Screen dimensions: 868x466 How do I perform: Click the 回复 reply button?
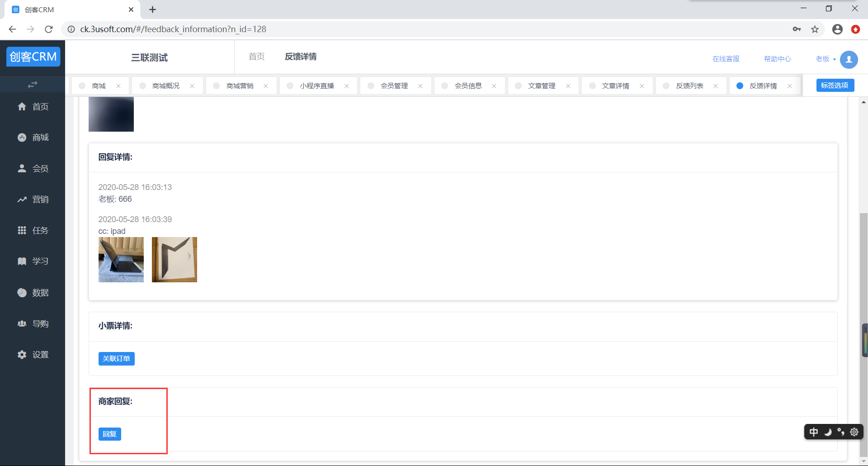coord(110,434)
